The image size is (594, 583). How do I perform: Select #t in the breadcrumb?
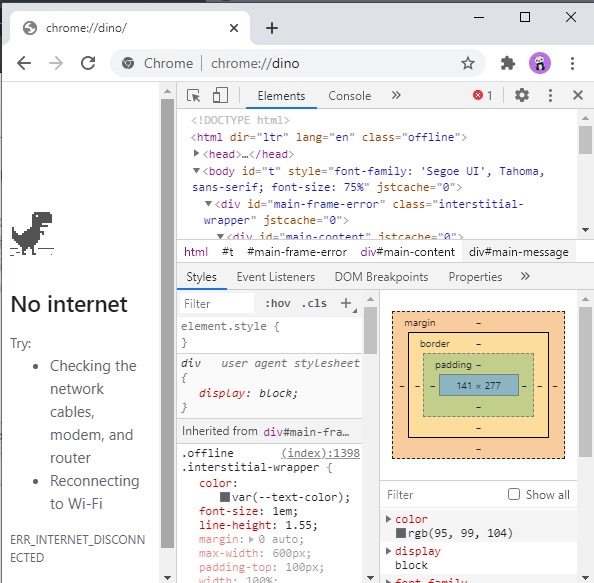pos(228,252)
